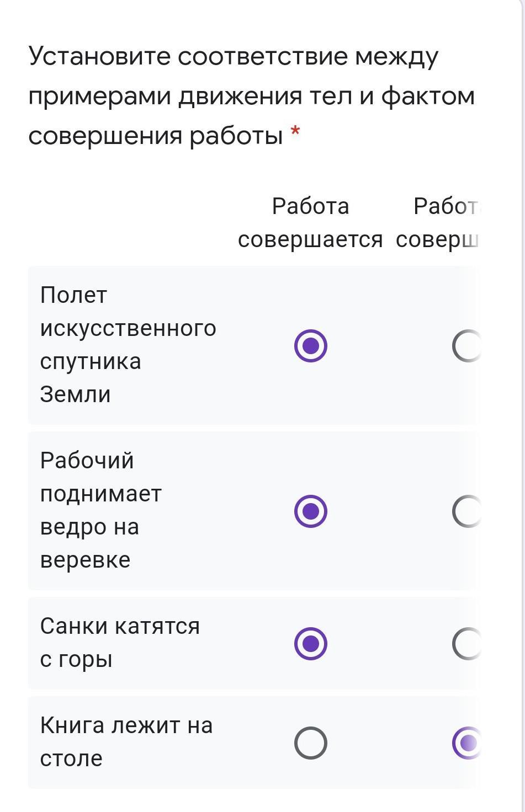The height and width of the screenshot is (812, 525).
Task: Click the row label 'Полет искусственного спутника Земли'
Action: click(128, 345)
